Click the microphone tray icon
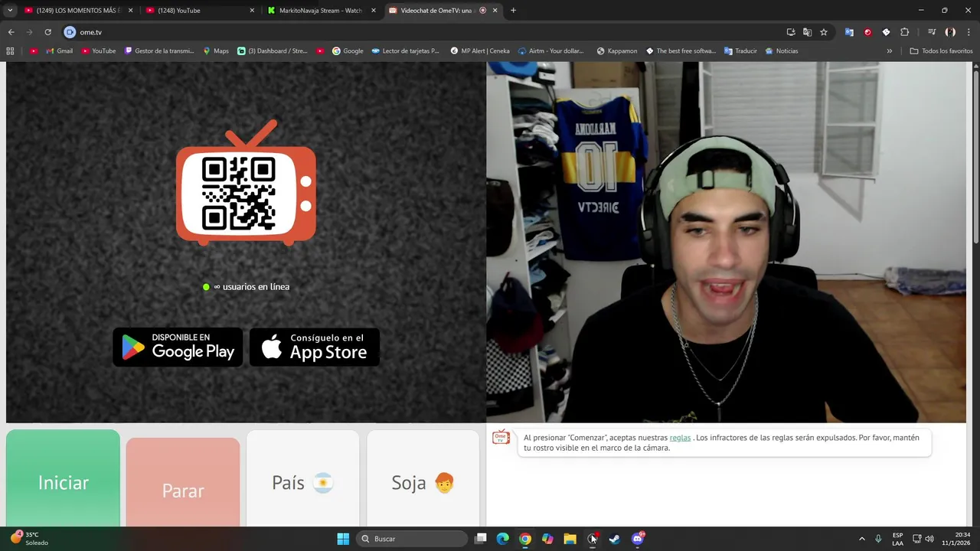 pyautogui.click(x=878, y=539)
